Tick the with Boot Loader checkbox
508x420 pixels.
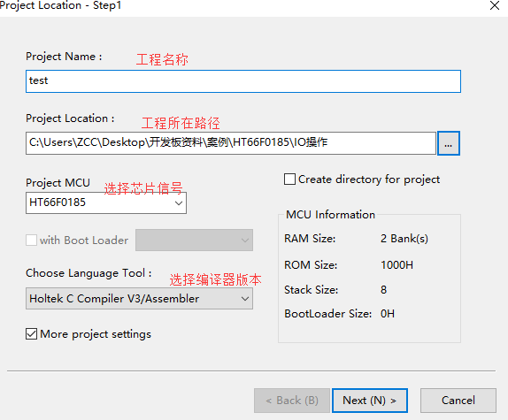click(x=31, y=241)
